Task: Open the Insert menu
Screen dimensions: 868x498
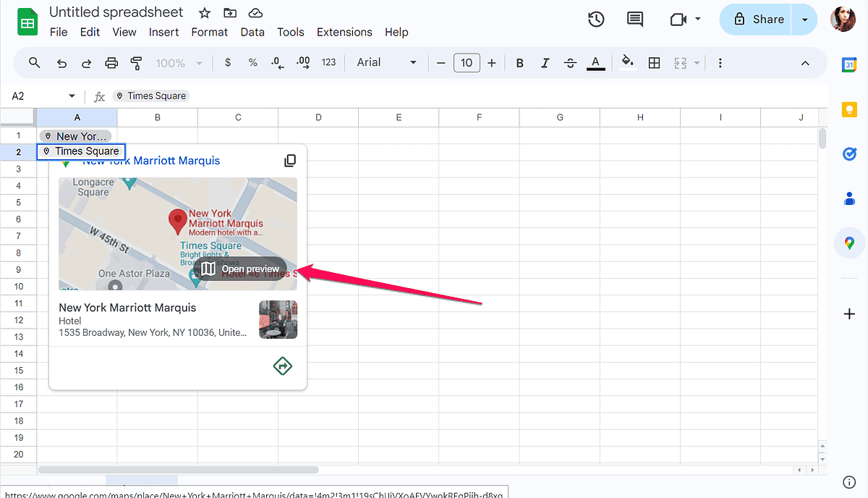Action: click(163, 32)
